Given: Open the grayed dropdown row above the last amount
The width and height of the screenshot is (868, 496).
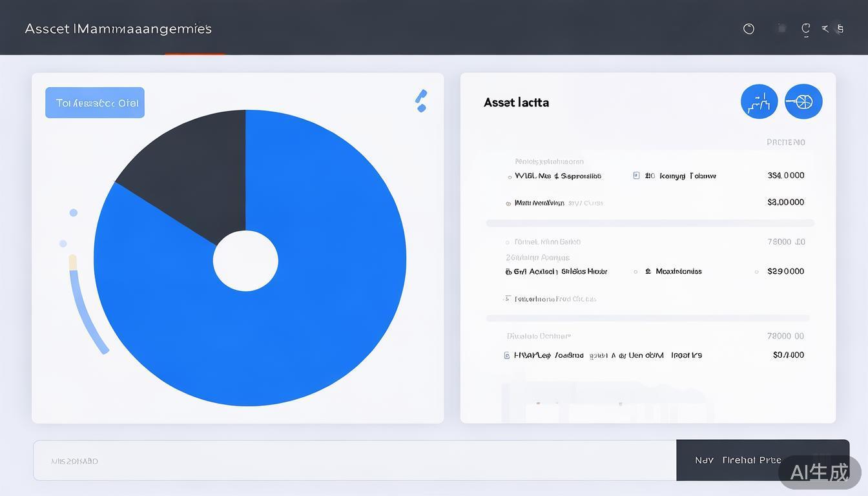Looking at the screenshot, I should 538,336.
